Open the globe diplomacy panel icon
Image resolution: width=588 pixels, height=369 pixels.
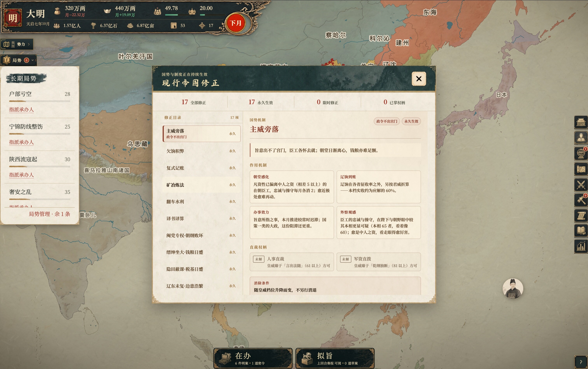pos(581,153)
